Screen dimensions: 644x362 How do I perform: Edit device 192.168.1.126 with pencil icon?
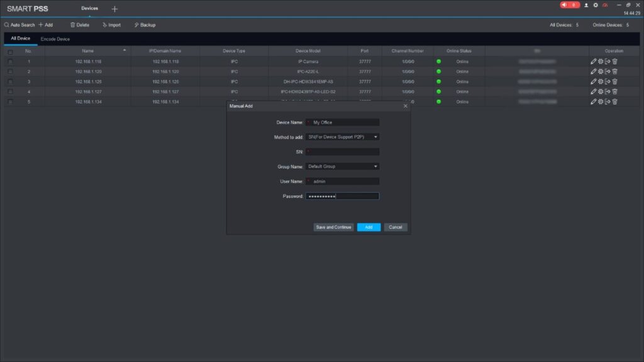click(x=593, y=81)
